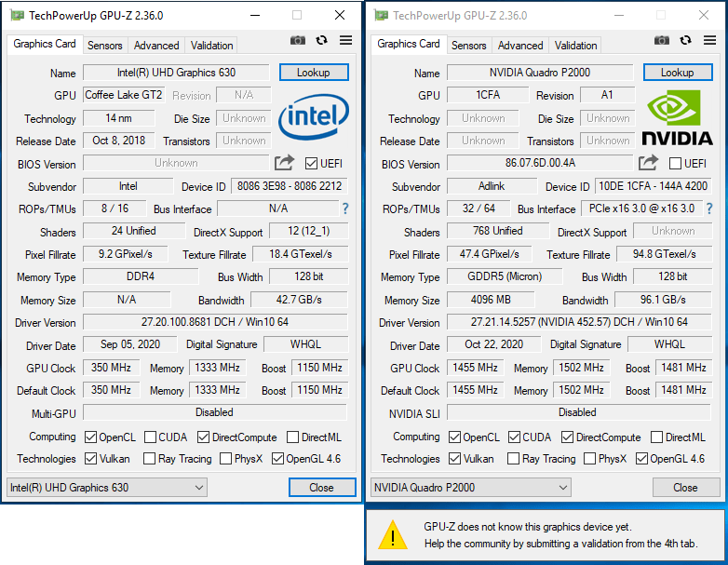Click Bus Interface field PCIe x16 3.0
Screen dimensions: 728x565
pos(642,209)
